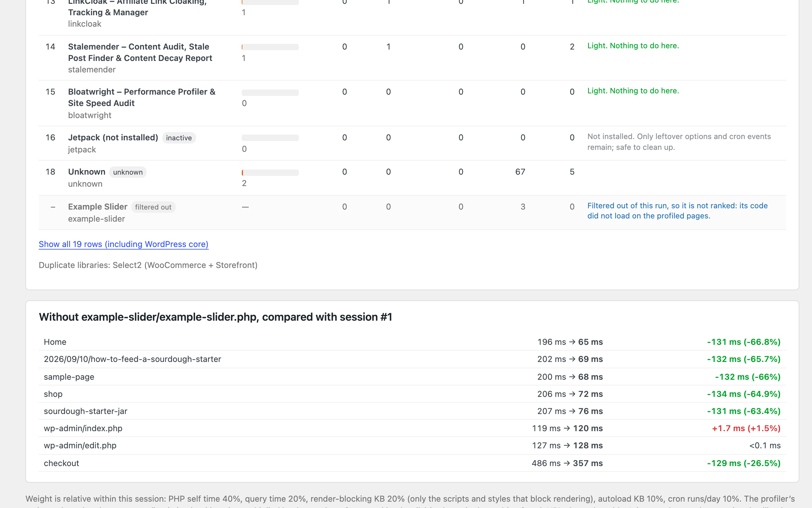This screenshot has height=508, width=812.
Task: Click the '-134 ms (-64.9%)' shop delta
Action: pos(743,394)
